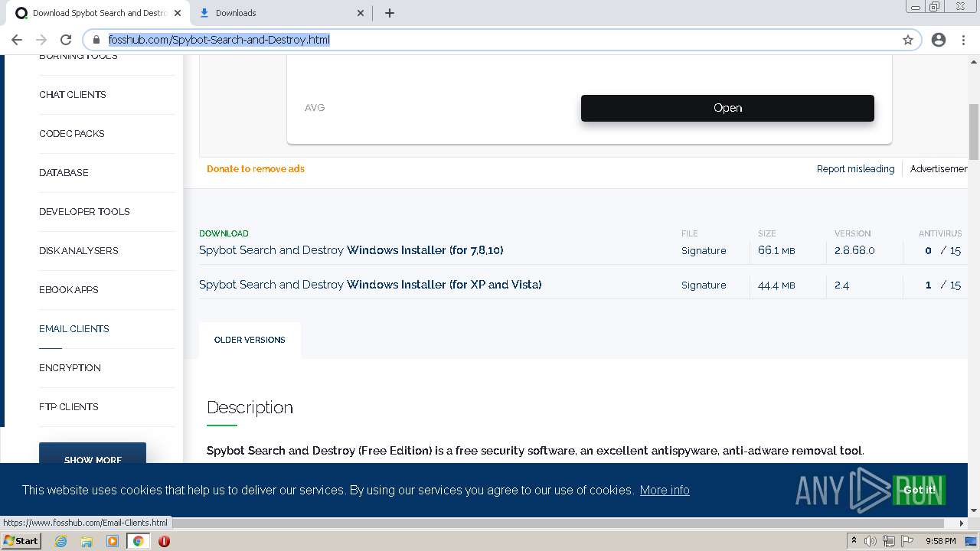Open the CHAT CLIENTS category
Viewport: 980px width, 551px height.
point(73,95)
